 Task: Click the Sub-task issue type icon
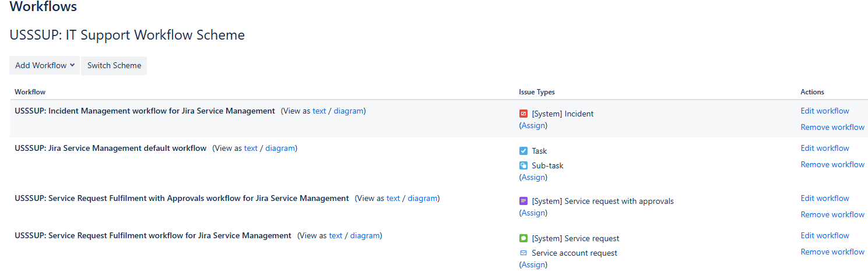(x=523, y=165)
